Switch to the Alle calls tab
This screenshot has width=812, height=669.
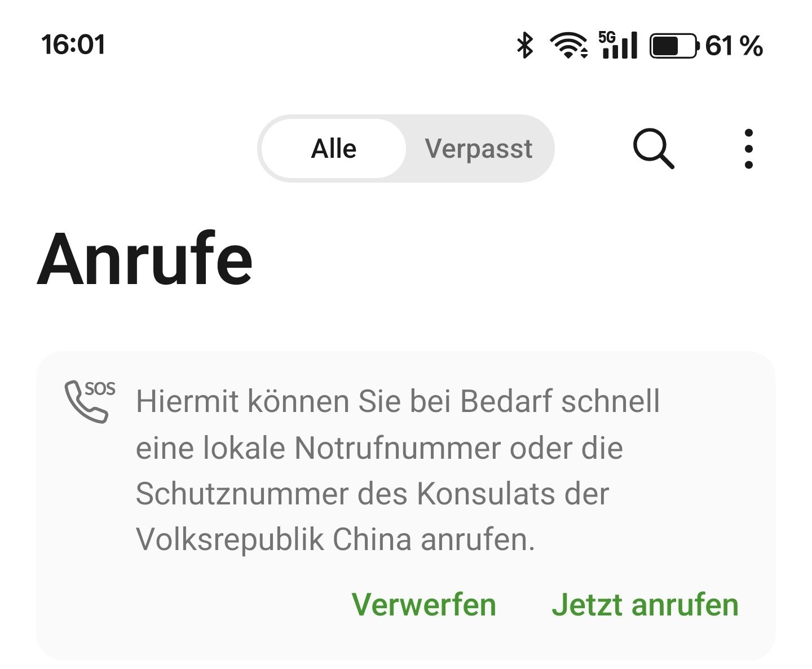[x=334, y=149]
